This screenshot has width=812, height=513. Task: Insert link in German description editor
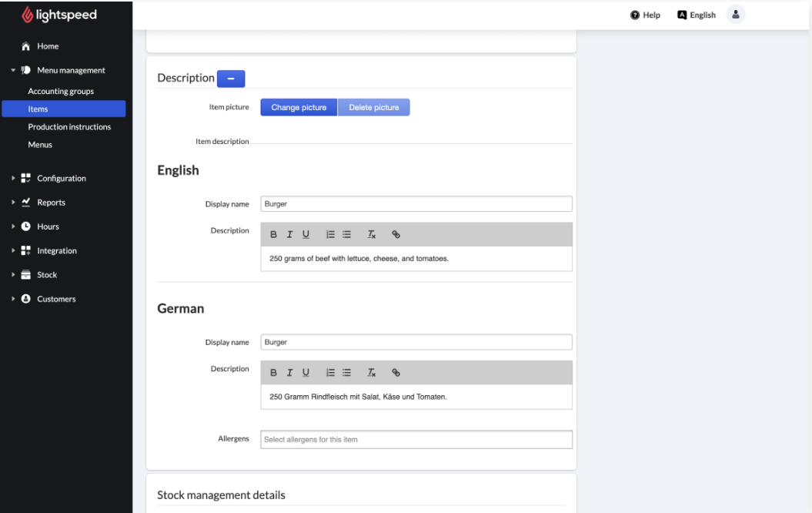tap(396, 373)
